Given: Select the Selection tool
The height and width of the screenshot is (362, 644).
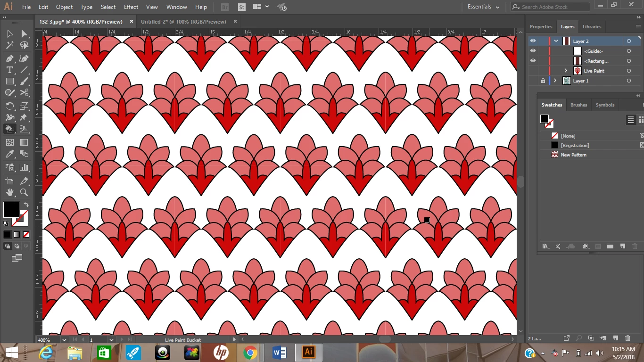Looking at the screenshot, I should pos(9,34).
